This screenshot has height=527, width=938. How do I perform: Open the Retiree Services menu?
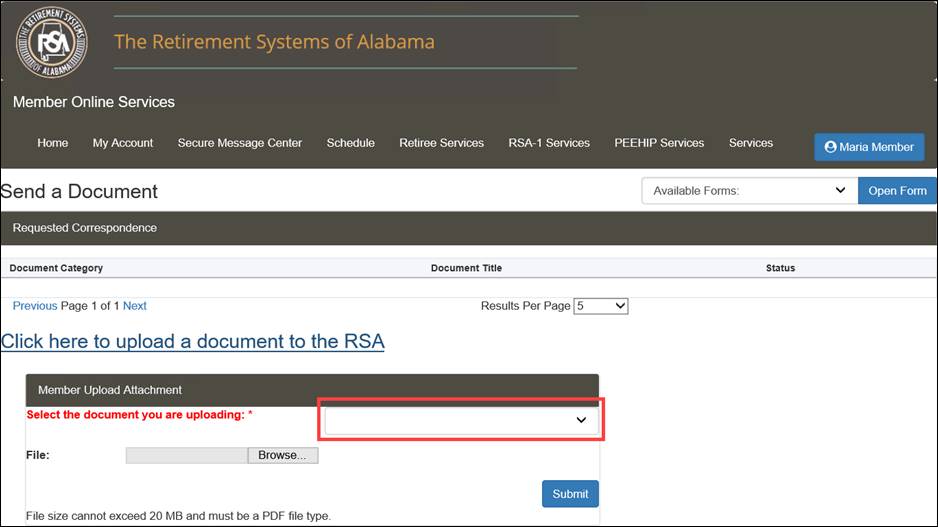(441, 143)
